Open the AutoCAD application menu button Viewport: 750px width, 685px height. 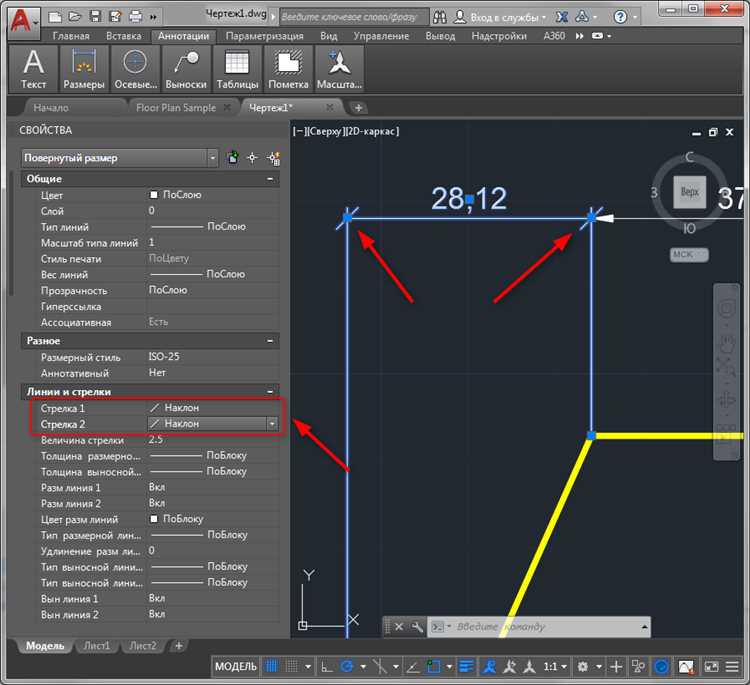pyautogui.click(x=23, y=21)
